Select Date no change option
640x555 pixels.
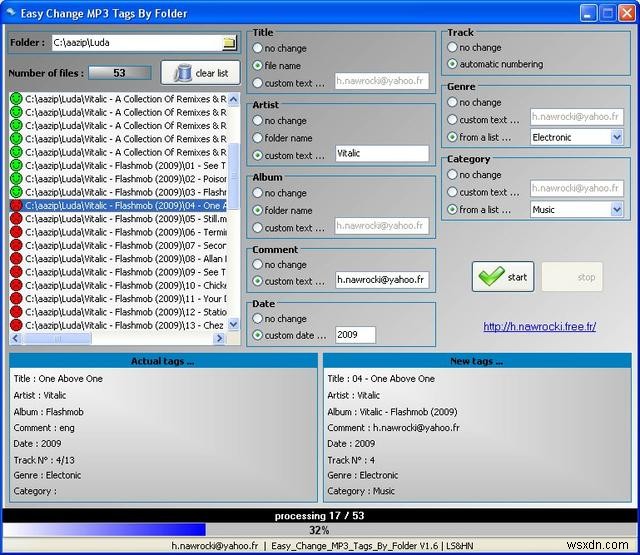tap(258, 318)
